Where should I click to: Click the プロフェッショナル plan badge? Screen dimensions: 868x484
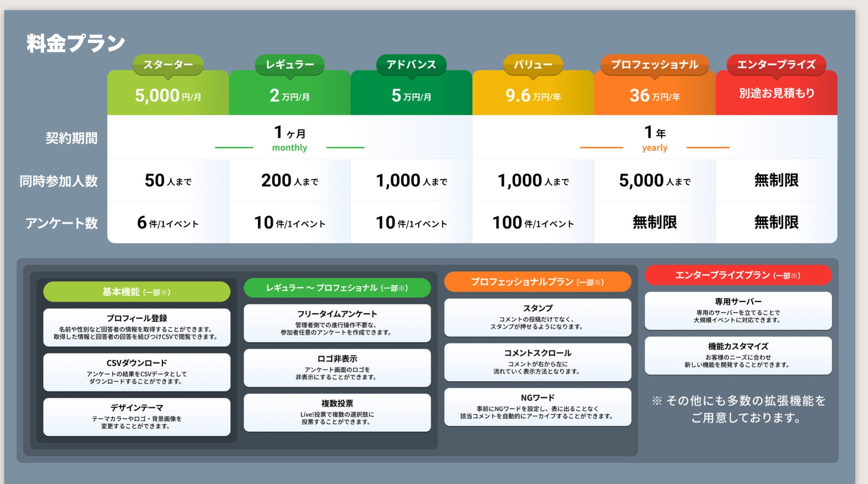coord(654,65)
